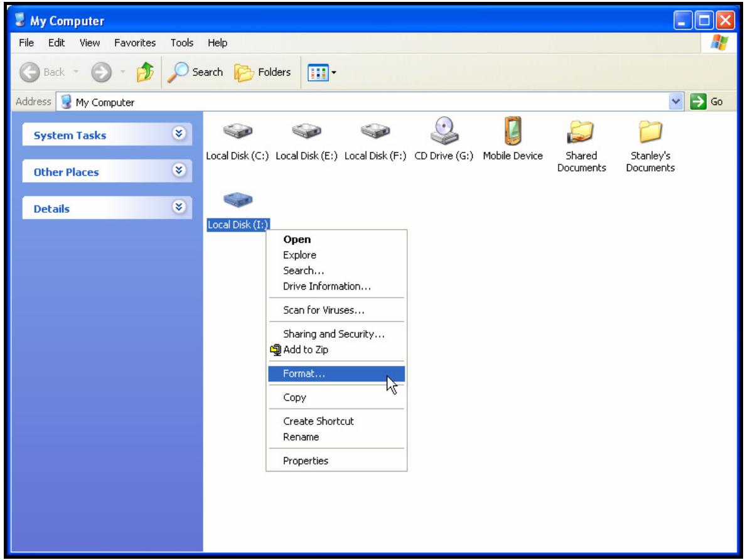This screenshot has height=560, width=745.
Task: Choose Sharing and Security... entry
Action: [336, 334]
